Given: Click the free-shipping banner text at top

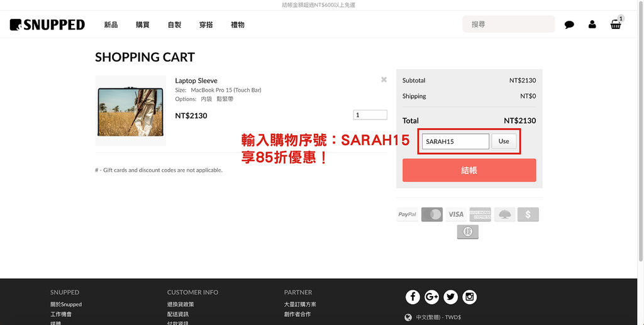Looking at the screenshot, I should (x=318, y=5).
